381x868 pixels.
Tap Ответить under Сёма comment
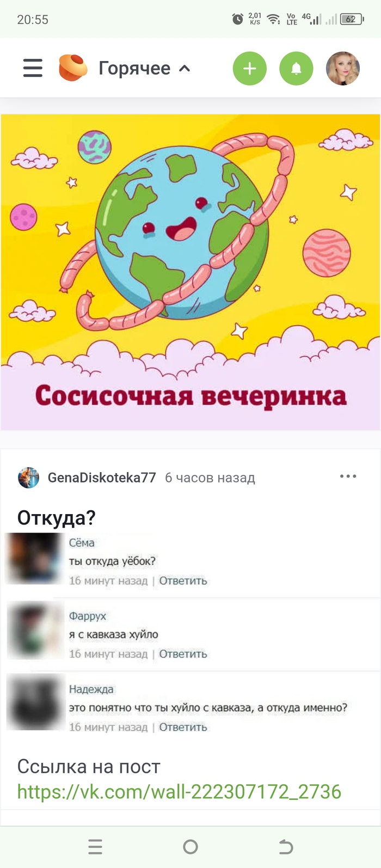click(x=183, y=580)
